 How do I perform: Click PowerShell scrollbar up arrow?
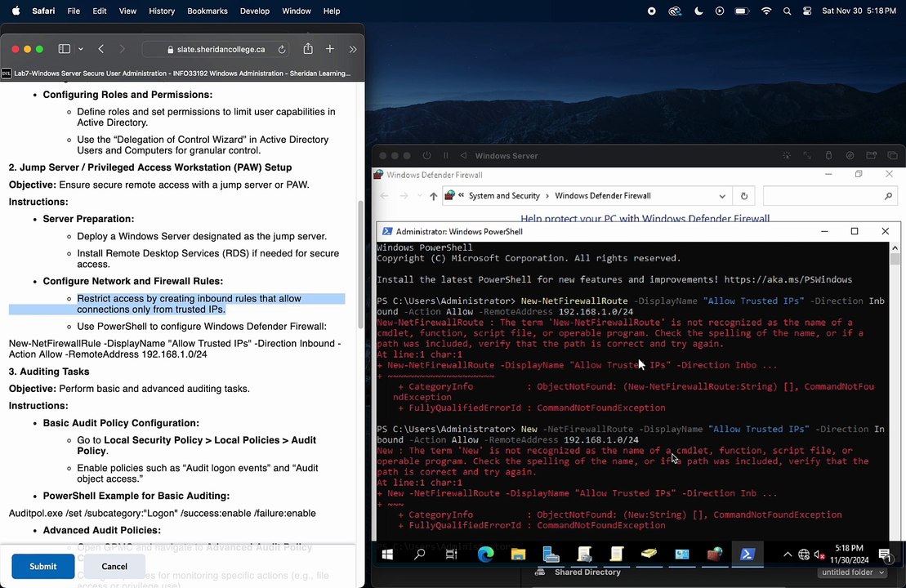click(895, 247)
